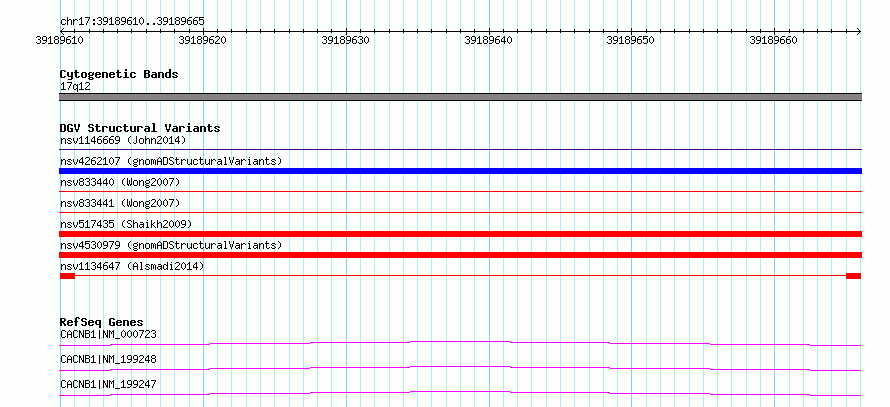Select the magenta NM_199247 intron line
This screenshot has height=407, width=890.
tap(460, 393)
